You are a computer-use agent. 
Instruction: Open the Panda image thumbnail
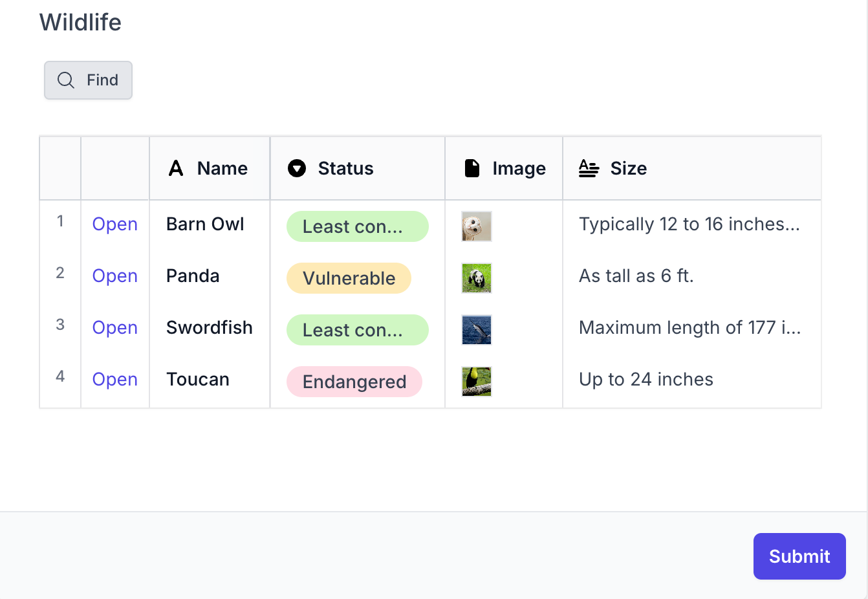point(477,278)
